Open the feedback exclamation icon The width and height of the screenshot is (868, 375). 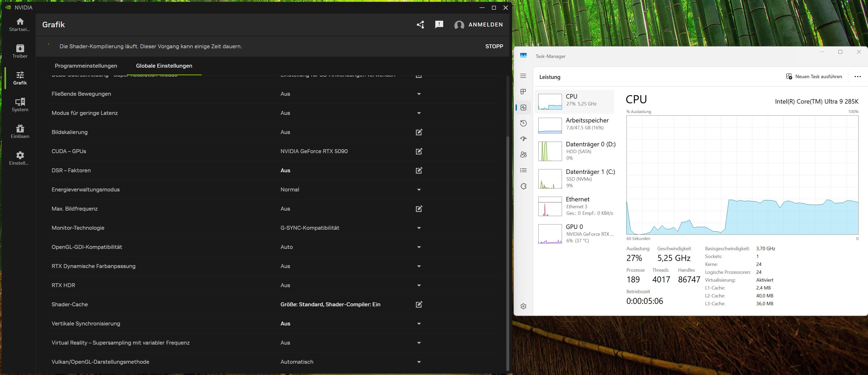point(439,25)
